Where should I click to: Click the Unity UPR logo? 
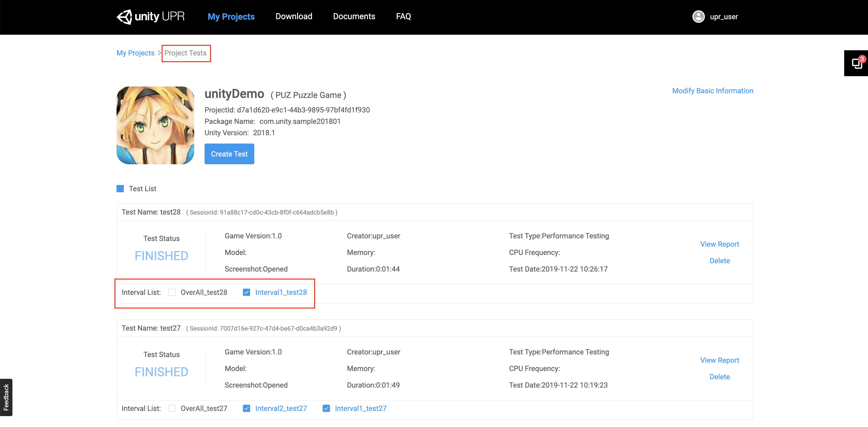click(151, 17)
